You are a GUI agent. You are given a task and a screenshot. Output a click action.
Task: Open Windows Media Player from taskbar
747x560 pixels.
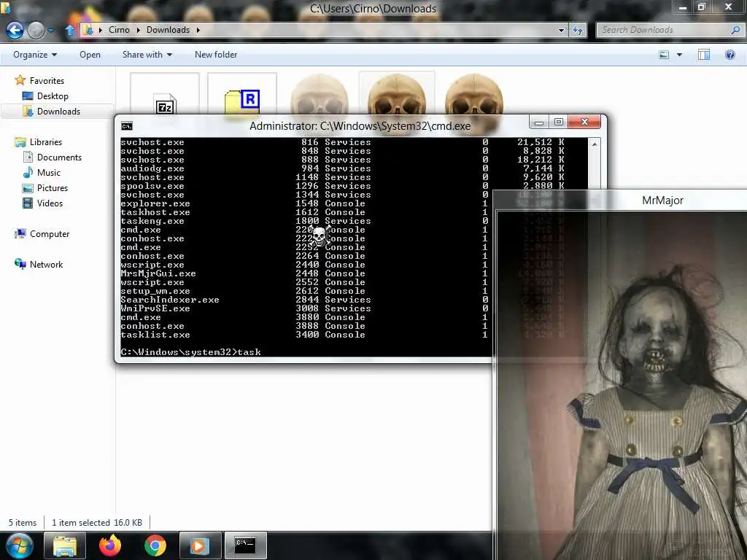tap(200, 545)
